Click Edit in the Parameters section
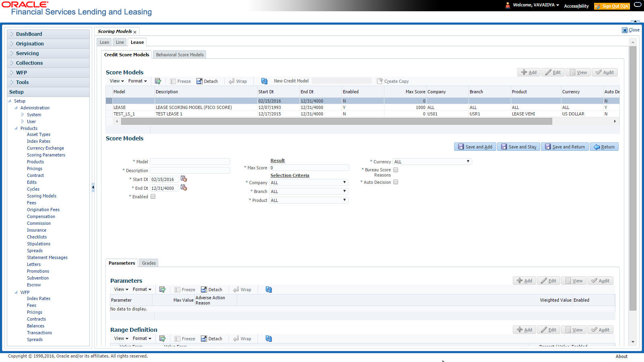The height and width of the screenshot is (362, 644). point(548,281)
